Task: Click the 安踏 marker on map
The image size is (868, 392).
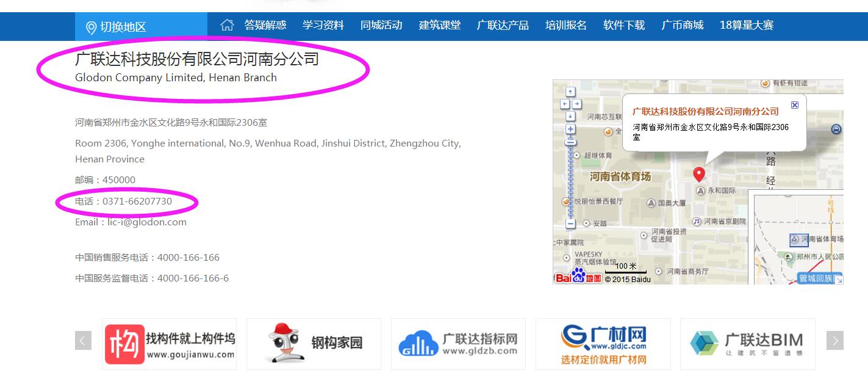Action: (x=586, y=223)
